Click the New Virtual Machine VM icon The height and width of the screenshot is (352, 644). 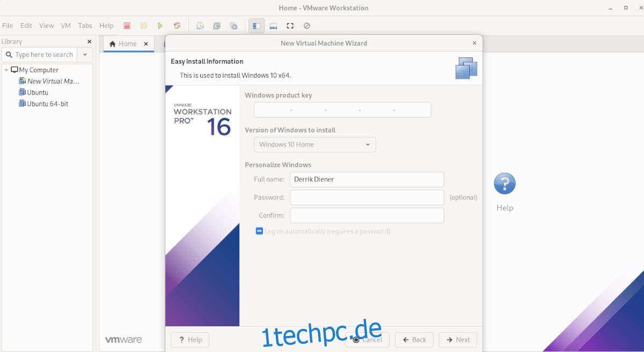click(22, 81)
